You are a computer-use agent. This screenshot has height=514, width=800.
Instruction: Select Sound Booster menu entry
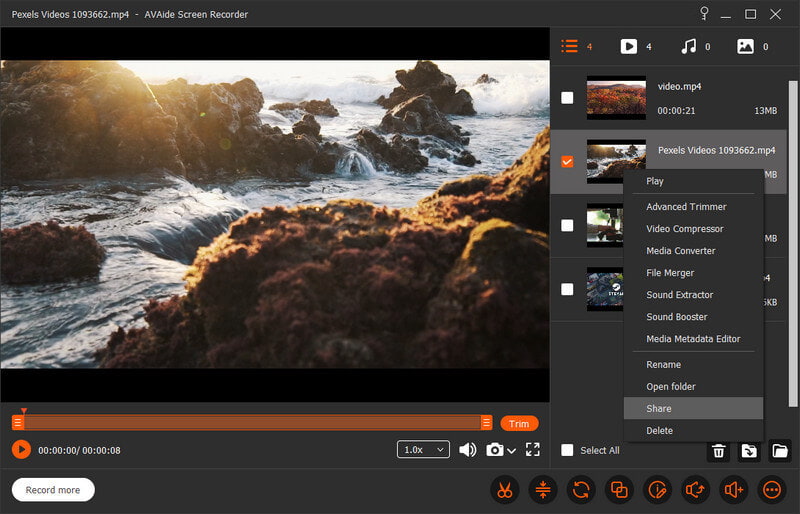point(693,316)
